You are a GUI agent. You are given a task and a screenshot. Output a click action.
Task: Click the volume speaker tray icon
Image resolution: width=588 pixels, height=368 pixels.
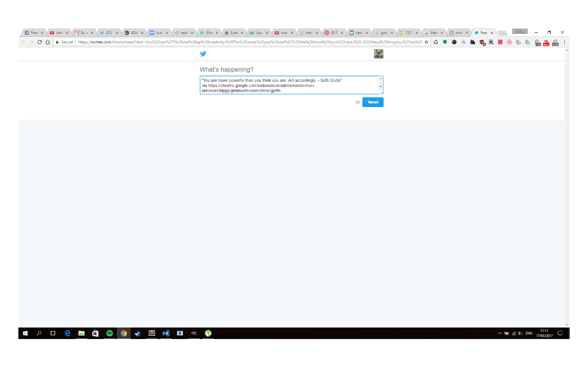click(520, 333)
